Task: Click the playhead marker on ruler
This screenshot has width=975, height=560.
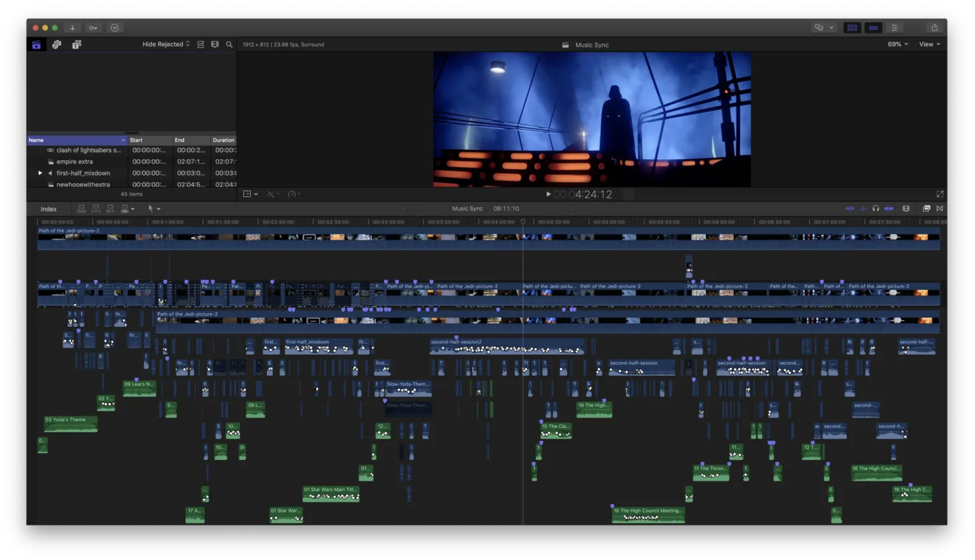Action: click(523, 222)
